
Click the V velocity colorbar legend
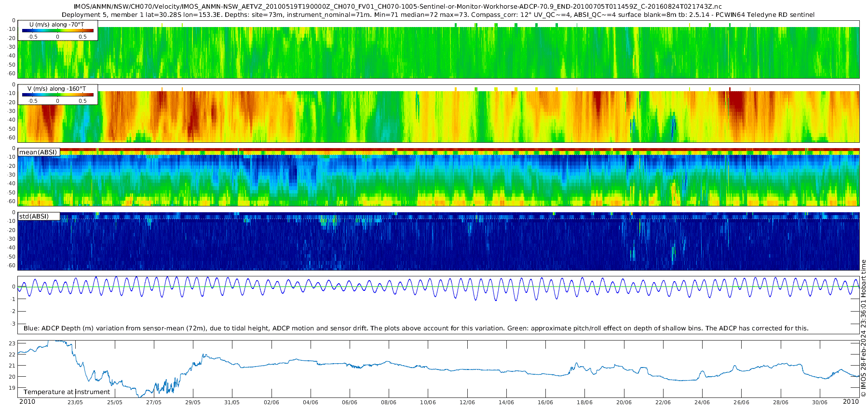[x=58, y=95]
